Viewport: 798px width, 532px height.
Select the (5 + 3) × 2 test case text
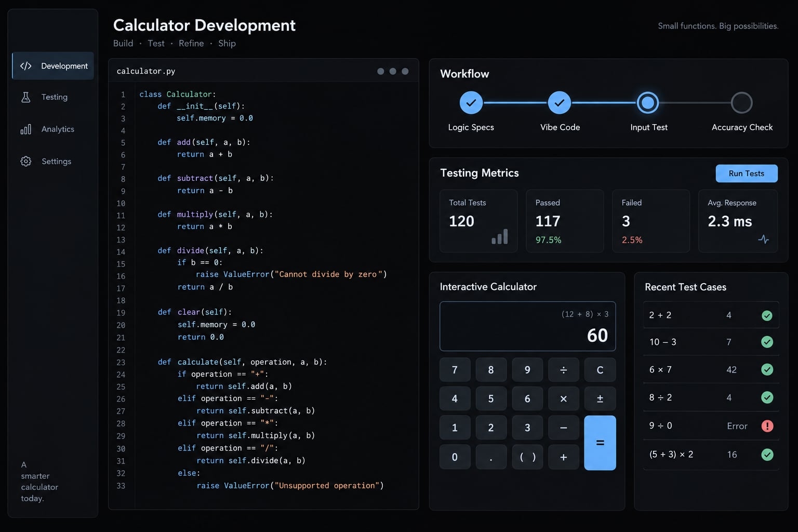click(671, 455)
